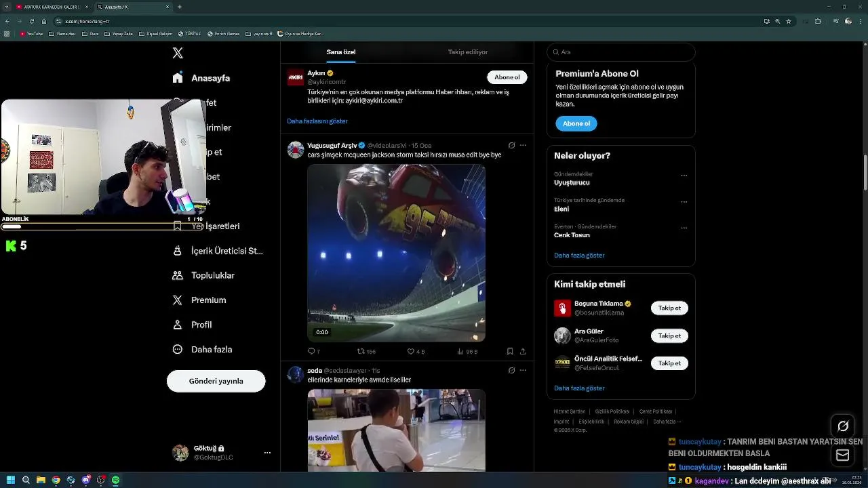Open the Daha fazla sidebar menu
The width and height of the screenshot is (868, 488).
click(202, 349)
